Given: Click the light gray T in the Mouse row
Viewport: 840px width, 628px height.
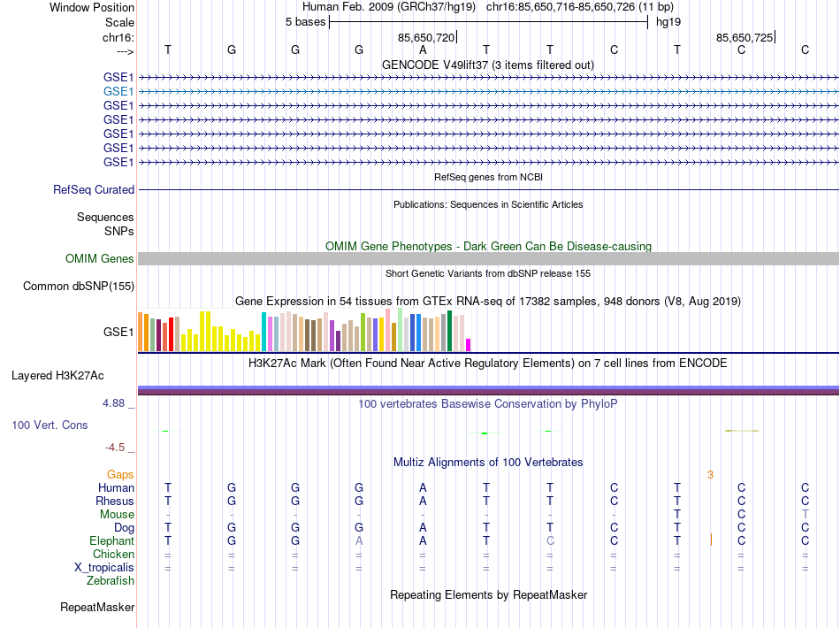Looking at the screenshot, I should tap(806, 515).
